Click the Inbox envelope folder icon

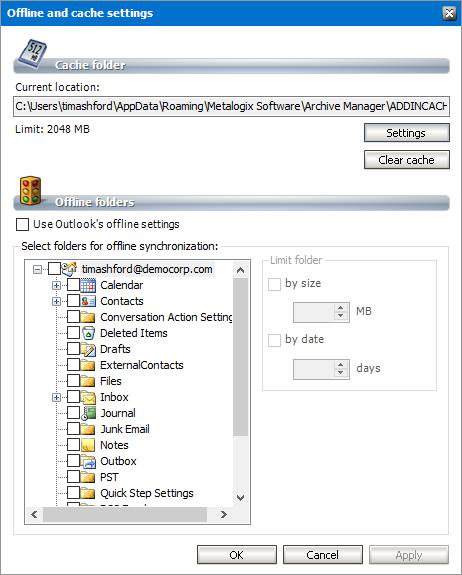pyautogui.click(x=88, y=397)
